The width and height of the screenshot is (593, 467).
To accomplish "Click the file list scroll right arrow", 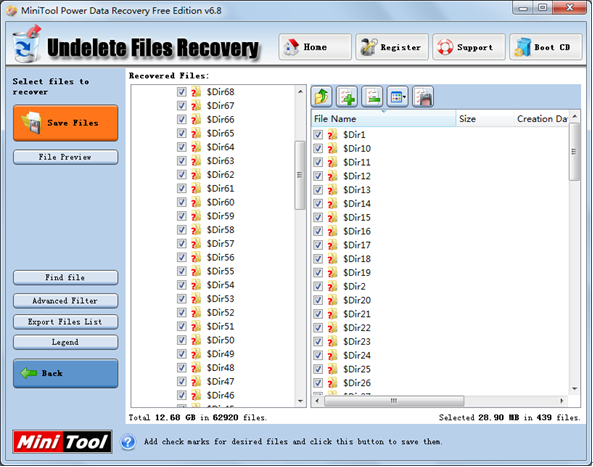I will click(562, 400).
